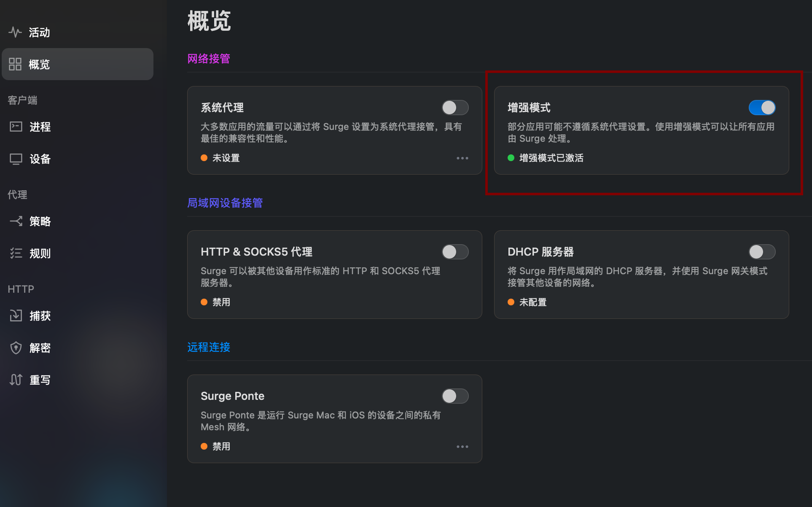Open the 解密 shield icon

pyautogui.click(x=16, y=348)
